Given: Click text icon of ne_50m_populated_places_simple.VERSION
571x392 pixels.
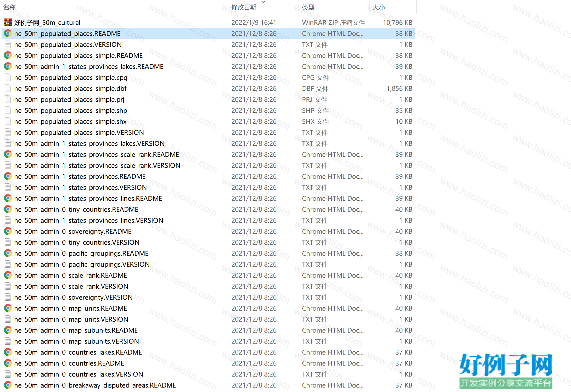Looking at the screenshot, I should (8, 132).
